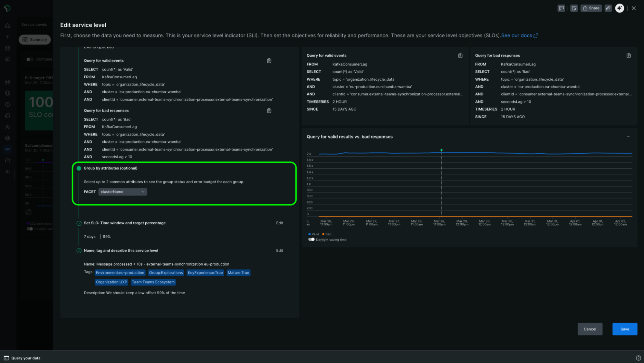Click the Environment:eu-production tag
The height and width of the screenshot is (363, 644).
120,273
